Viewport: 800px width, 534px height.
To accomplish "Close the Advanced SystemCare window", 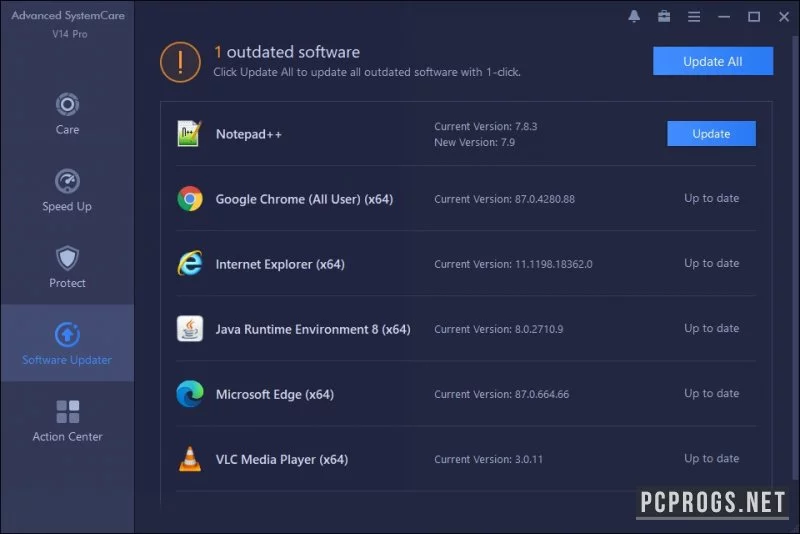I will pos(784,17).
